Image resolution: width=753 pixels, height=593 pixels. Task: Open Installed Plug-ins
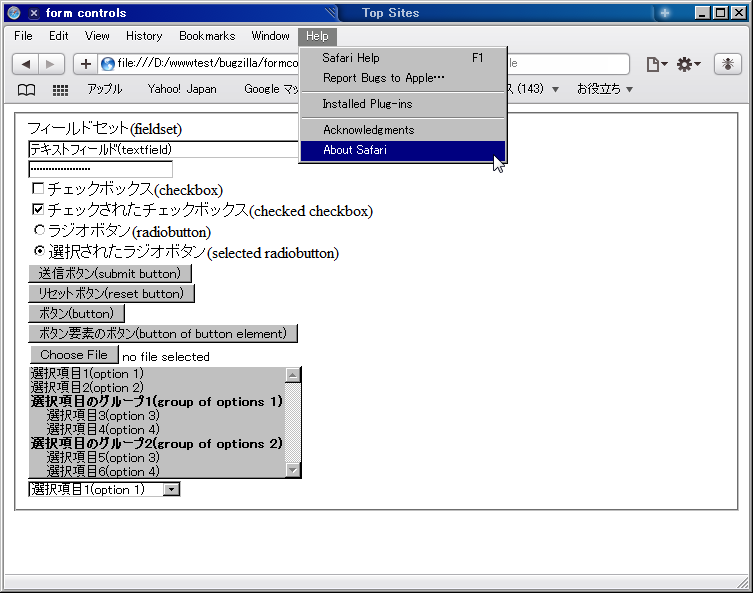(x=403, y=104)
